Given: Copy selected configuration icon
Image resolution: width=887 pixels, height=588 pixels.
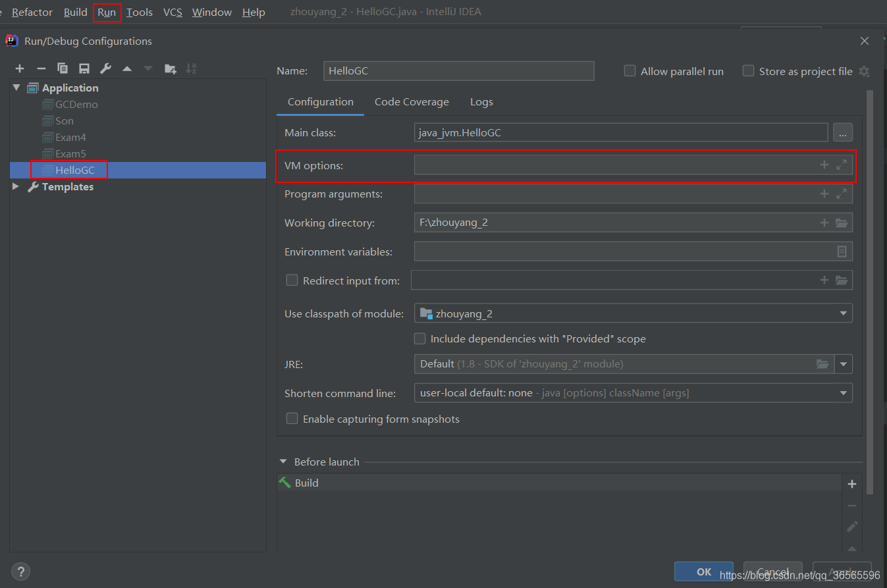Looking at the screenshot, I should coord(63,68).
